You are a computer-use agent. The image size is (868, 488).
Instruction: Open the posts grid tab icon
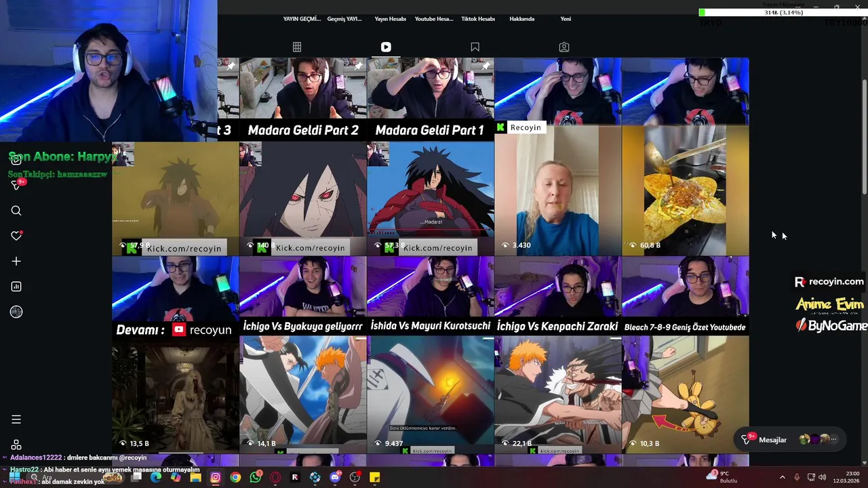[297, 47]
